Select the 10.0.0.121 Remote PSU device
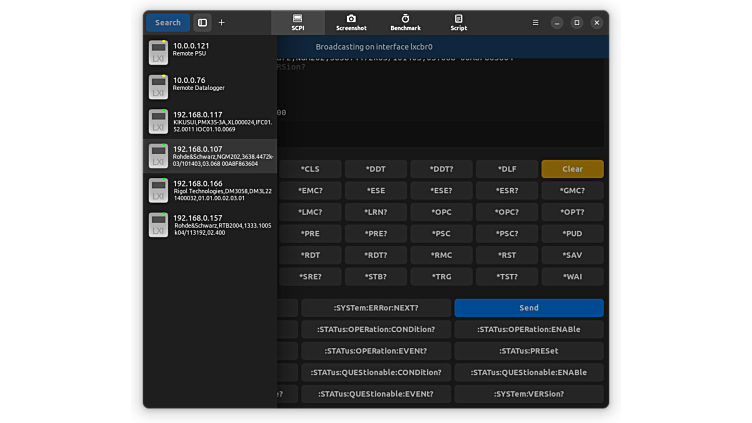Image resolution: width=752 pixels, height=423 pixels. (x=210, y=52)
